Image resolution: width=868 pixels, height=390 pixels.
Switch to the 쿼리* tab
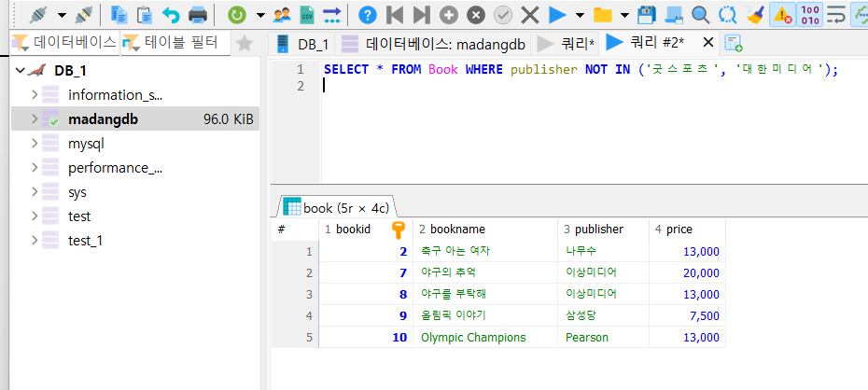pos(566,44)
